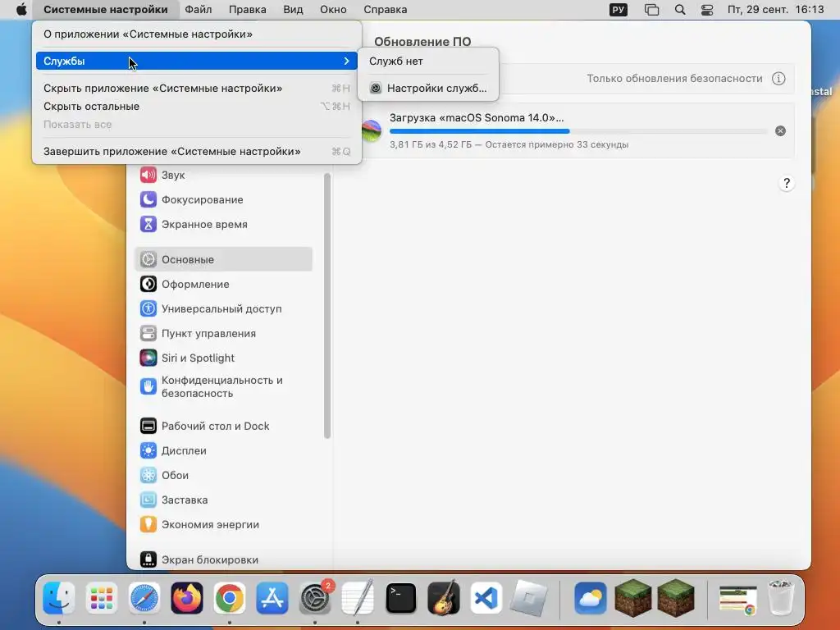The height and width of the screenshot is (630, 840).
Task: Click the macOS Sonoma update icon
Action: coord(372,130)
